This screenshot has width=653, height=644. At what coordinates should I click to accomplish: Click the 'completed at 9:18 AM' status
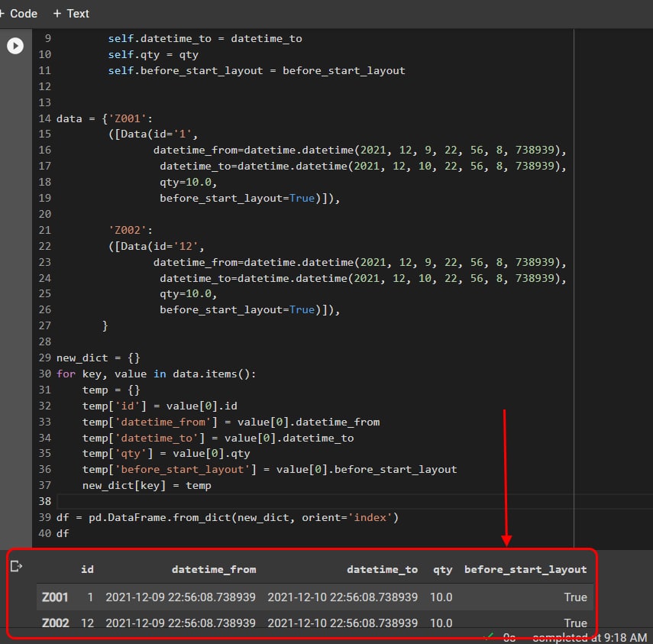(589, 637)
